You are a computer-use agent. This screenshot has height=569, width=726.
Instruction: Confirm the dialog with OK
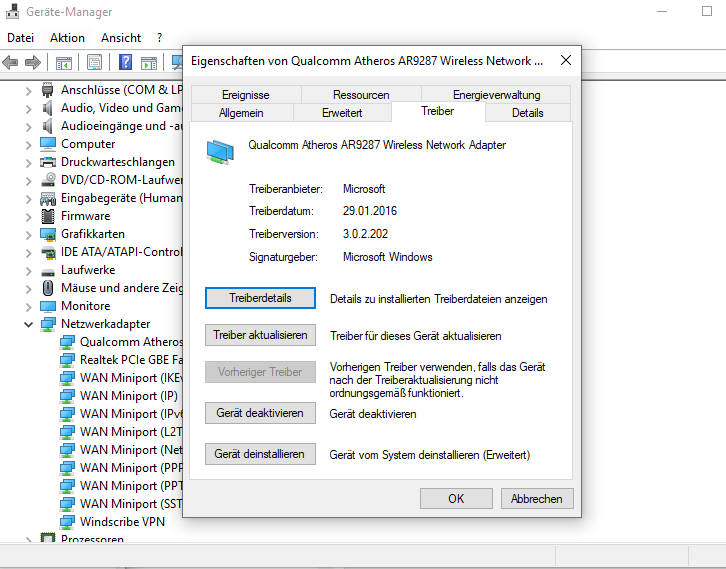tap(456, 499)
